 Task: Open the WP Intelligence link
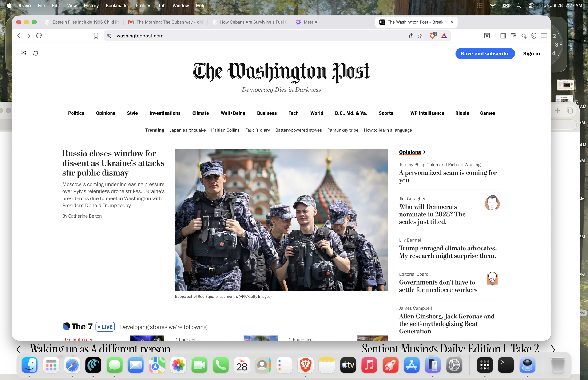427,113
